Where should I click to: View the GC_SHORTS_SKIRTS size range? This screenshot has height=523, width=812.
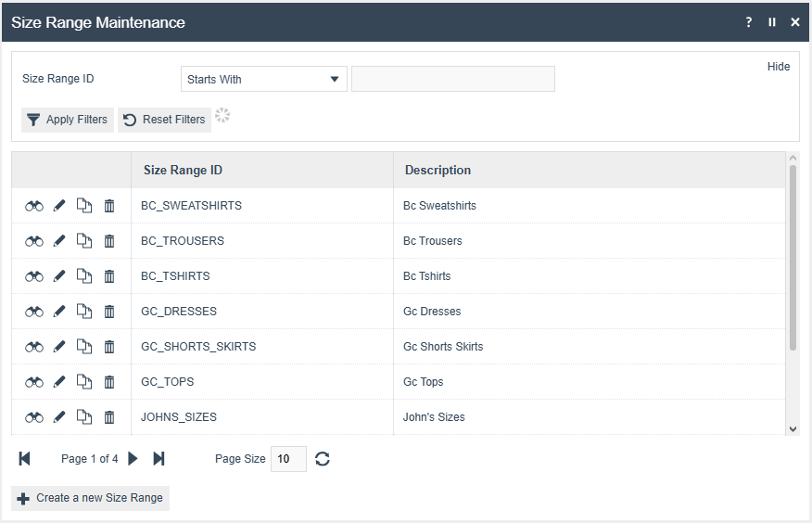(x=34, y=347)
